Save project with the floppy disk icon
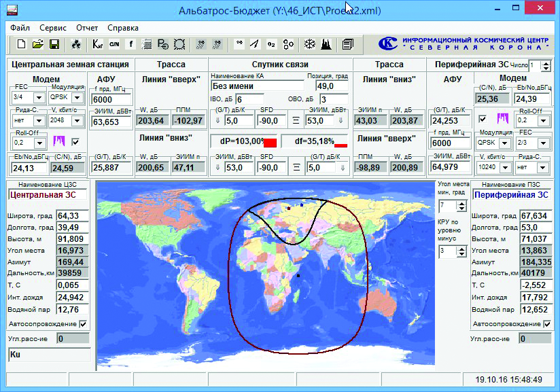Screen dimensions: 560x392 (54, 44)
